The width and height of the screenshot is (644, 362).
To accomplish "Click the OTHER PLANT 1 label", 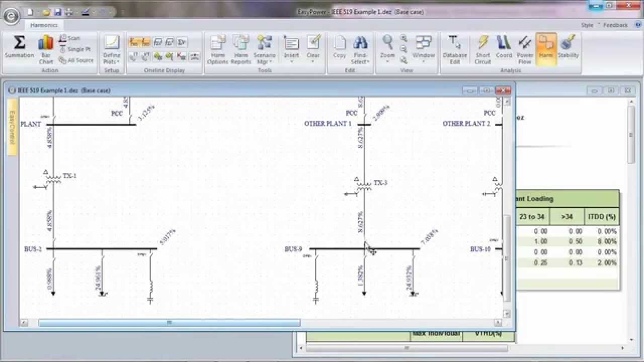I will pyautogui.click(x=328, y=123).
